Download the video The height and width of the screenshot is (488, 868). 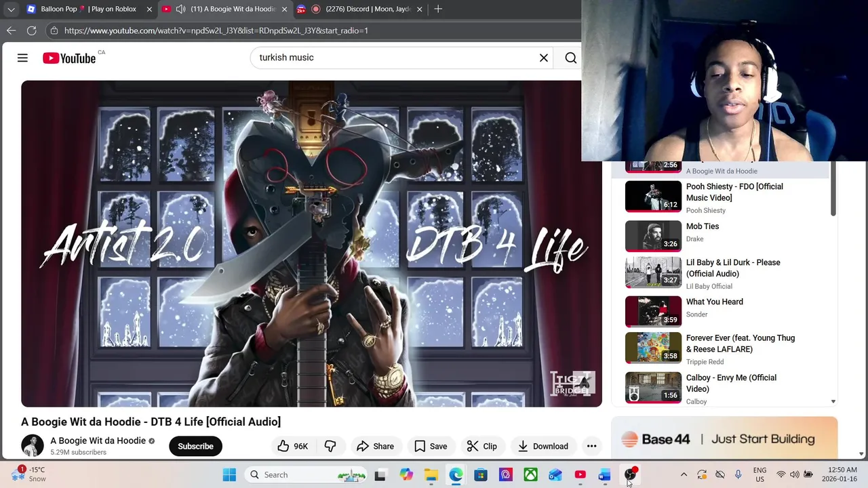pyautogui.click(x=542, y=446)
